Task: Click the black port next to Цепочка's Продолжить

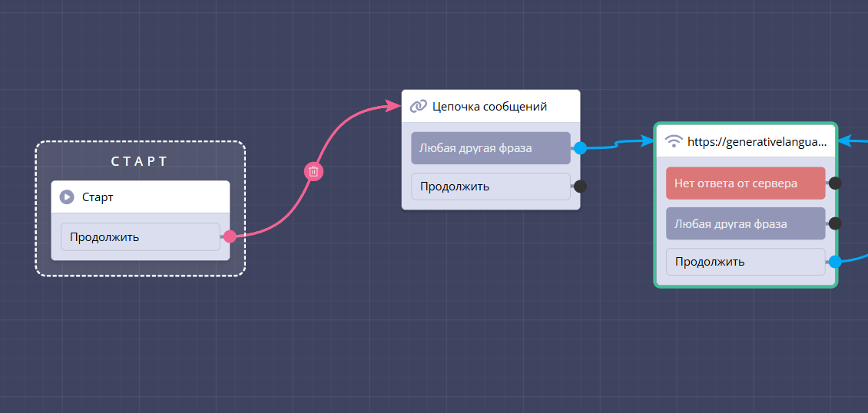Action: point(580,186)
